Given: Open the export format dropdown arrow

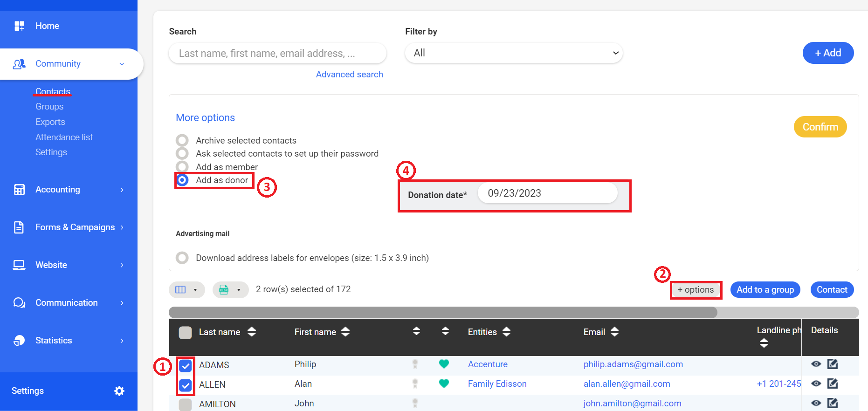Looking at the screenshot, I should (239, 290).
